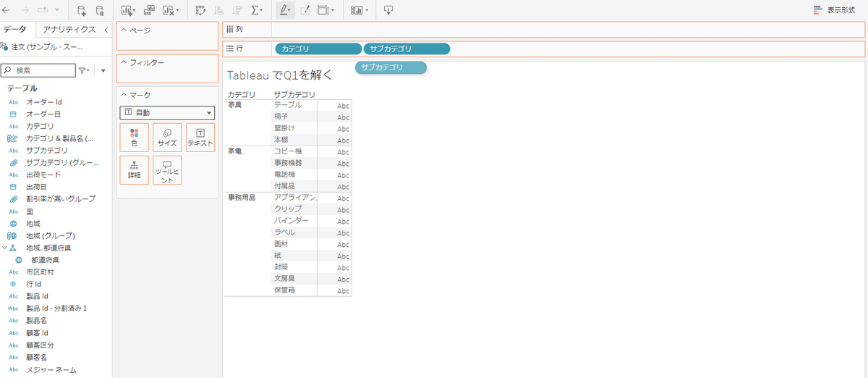
Task: Select the メジャー ネーム field
Action: (x=51, y=369)
